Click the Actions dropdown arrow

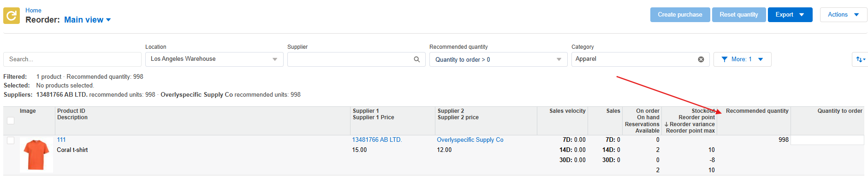point(856,15)
